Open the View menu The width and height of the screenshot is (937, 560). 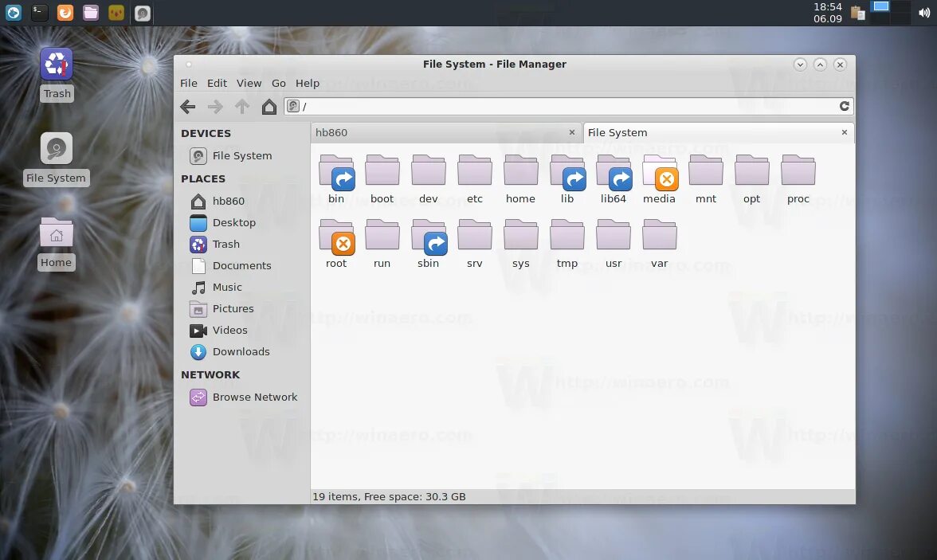(x=249, y=83)
